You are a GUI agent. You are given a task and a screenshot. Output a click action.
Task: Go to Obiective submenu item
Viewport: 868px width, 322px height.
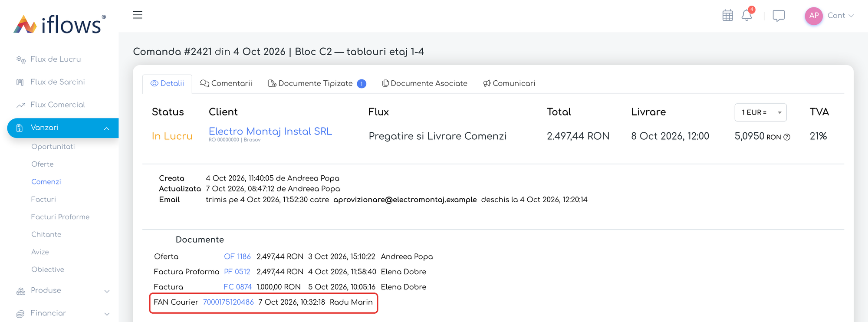pos(48,269)
